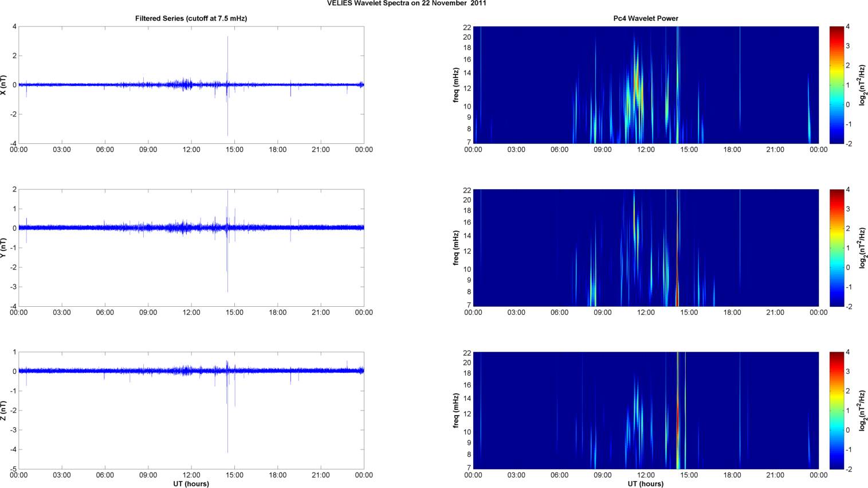Image resolution: width=868 pixels, height=488 pixels.
Task: Click the 12:00 tick under X time series
Action: click(x=191, y=150)
